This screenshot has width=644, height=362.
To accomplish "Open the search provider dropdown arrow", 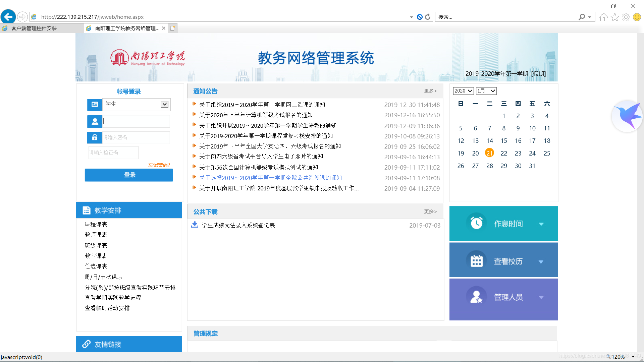I will click(589, 17).
